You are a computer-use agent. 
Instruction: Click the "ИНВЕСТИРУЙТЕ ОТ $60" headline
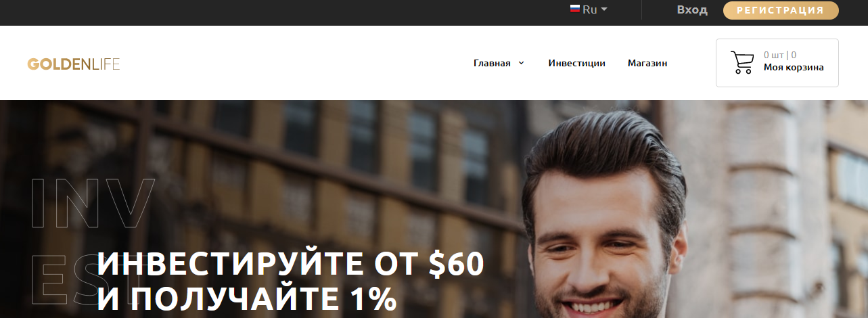[x=291, y=264]
